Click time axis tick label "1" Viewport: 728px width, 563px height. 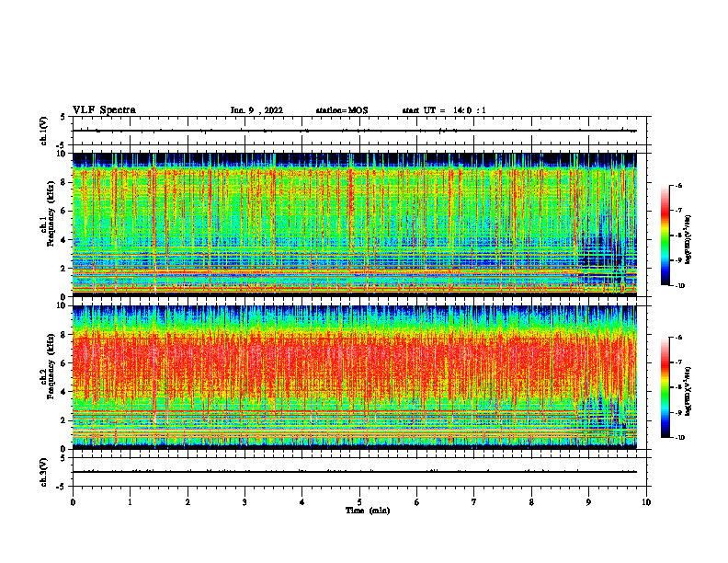point(130,502)
